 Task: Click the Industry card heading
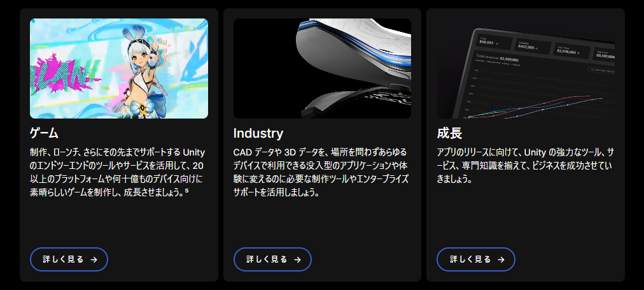coord(258,133)
